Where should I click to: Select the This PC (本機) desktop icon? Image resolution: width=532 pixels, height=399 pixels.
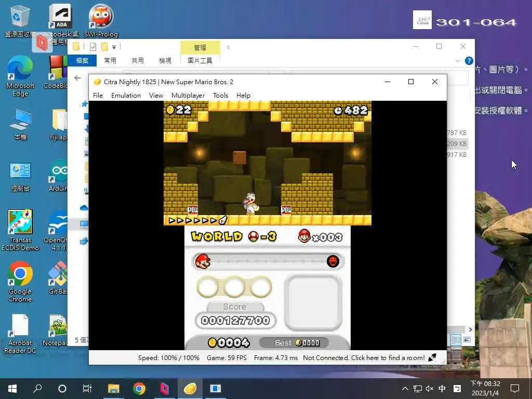(20, 125)
